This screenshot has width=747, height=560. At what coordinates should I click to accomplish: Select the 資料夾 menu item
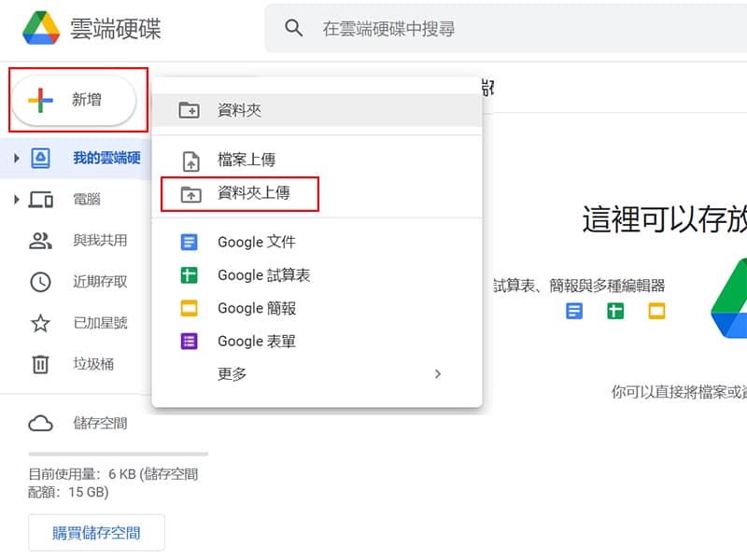pyautogui.click(x=317, y=110)
